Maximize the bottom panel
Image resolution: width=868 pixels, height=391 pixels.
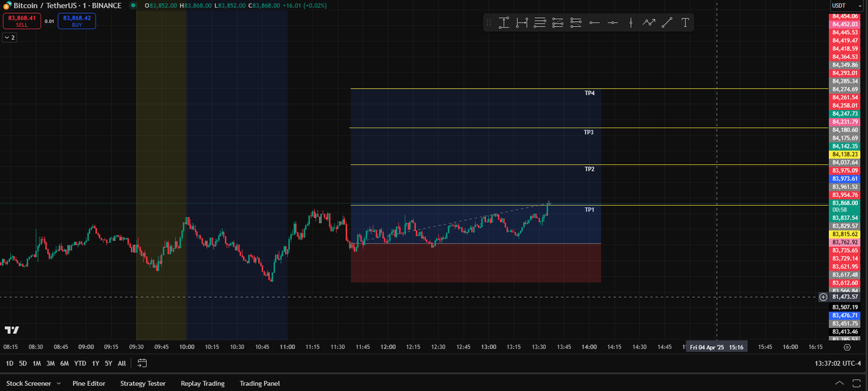858,383
